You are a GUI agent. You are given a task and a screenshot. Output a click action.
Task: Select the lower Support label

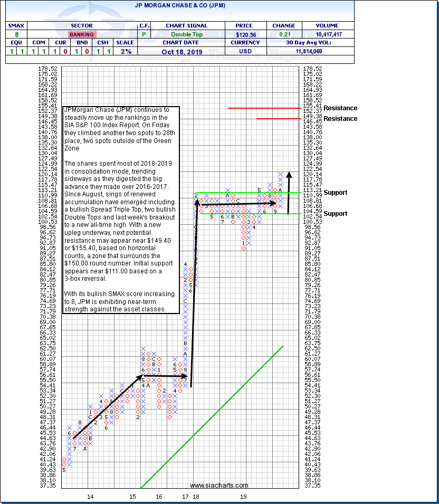pos(335,214)
